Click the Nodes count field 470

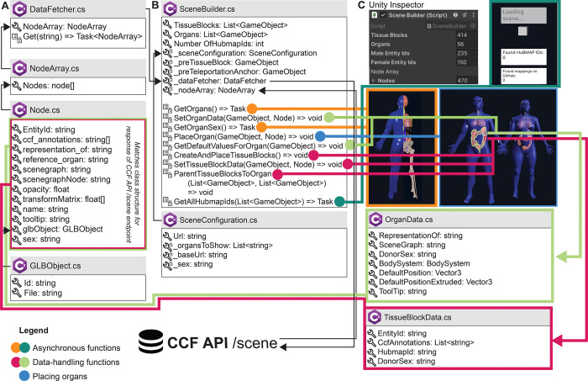click(x=466, y=81)
